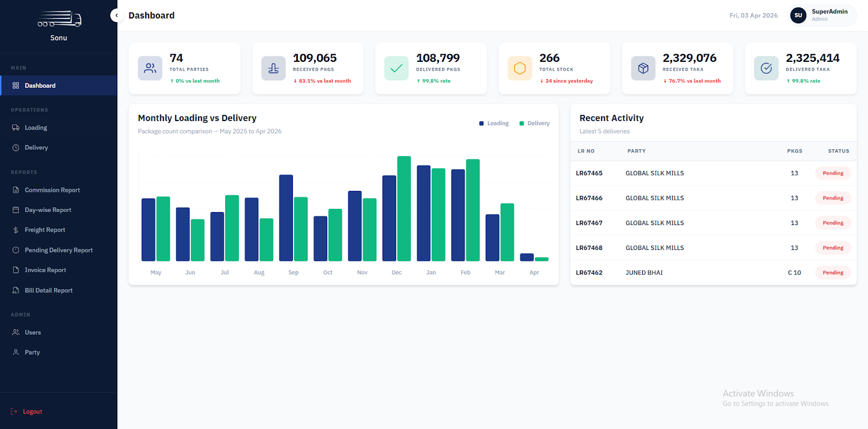Click the Received Pkgs stamp icon
The width and height of the screenshot is (868, 429).
pyautogui.click(x=273, y=68)
